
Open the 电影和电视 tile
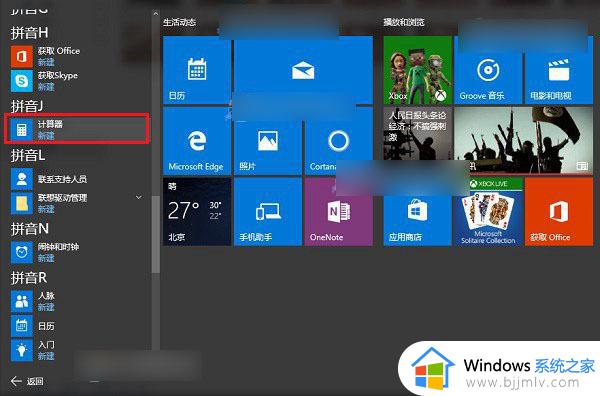pos(559,70)
